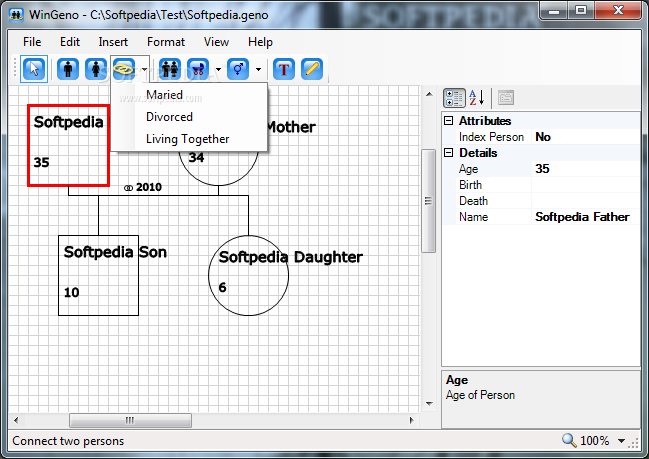Image resolution: width=649 pixels, height=459 pixels.
Task: Click the WinGeno application icon in title bar
Action: [16, 15]
